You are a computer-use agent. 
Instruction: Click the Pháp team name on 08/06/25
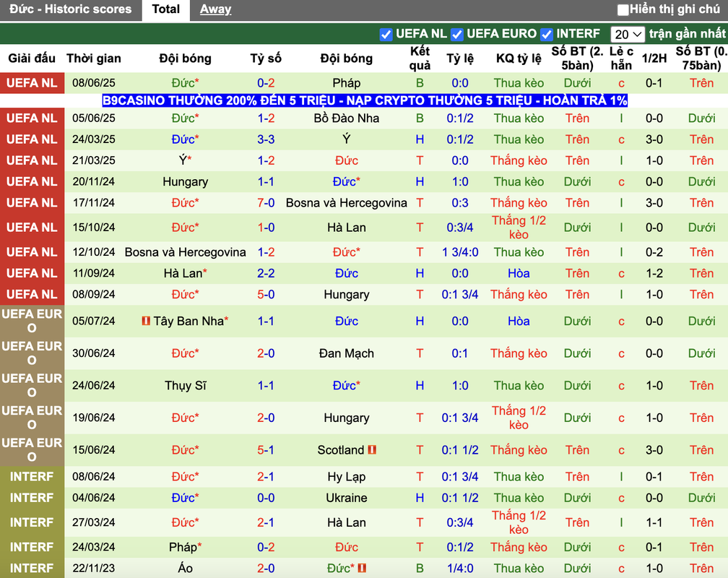point(347,83)
